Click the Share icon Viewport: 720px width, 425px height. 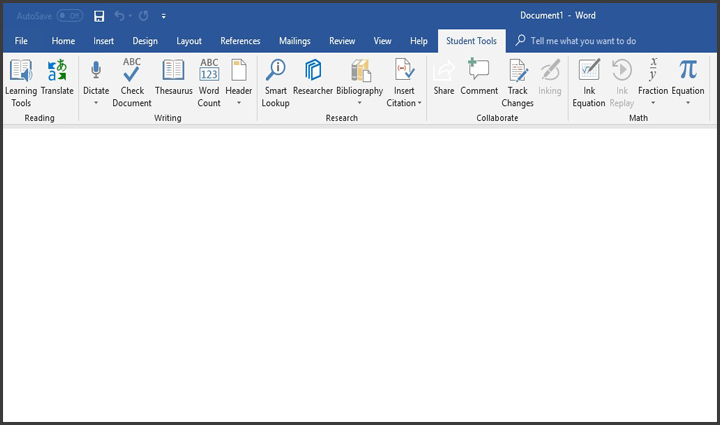[444, 71]
